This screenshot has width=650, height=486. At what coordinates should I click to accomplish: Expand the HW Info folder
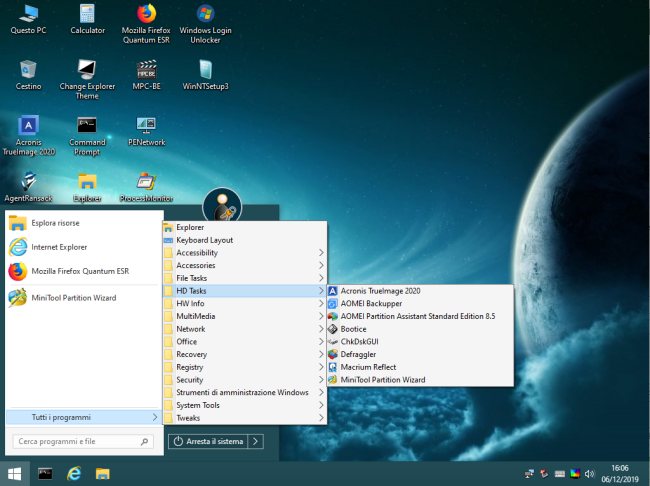[x=245, y=304]
